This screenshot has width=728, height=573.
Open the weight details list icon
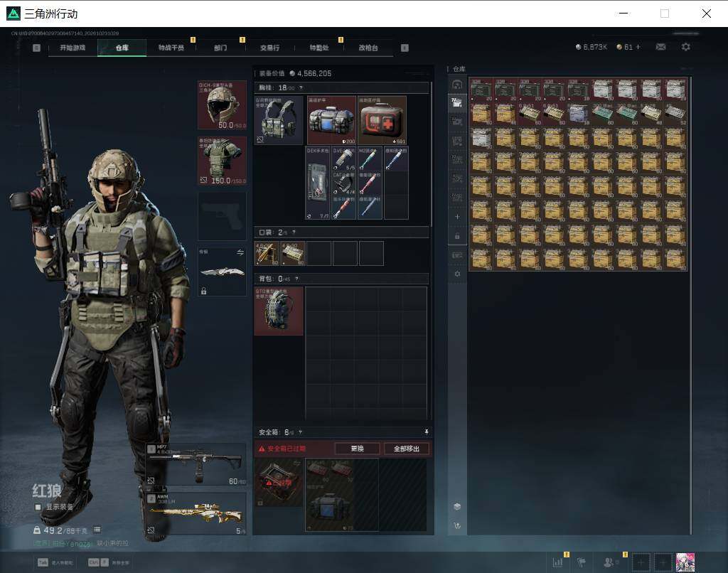click(97, 530)
